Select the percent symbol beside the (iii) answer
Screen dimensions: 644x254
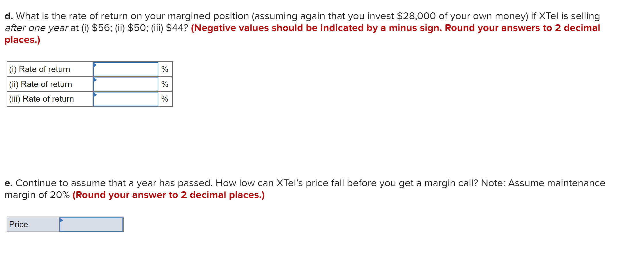pos(165,99)
